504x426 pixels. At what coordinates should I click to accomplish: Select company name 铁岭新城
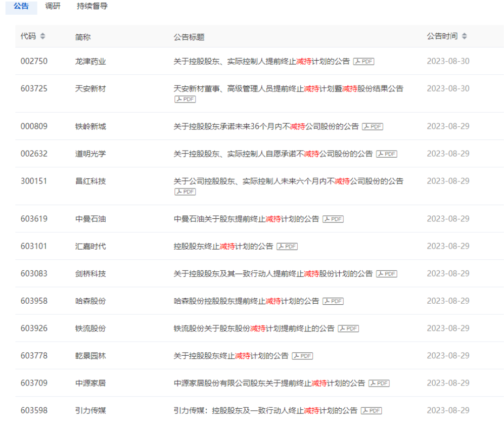90,126
